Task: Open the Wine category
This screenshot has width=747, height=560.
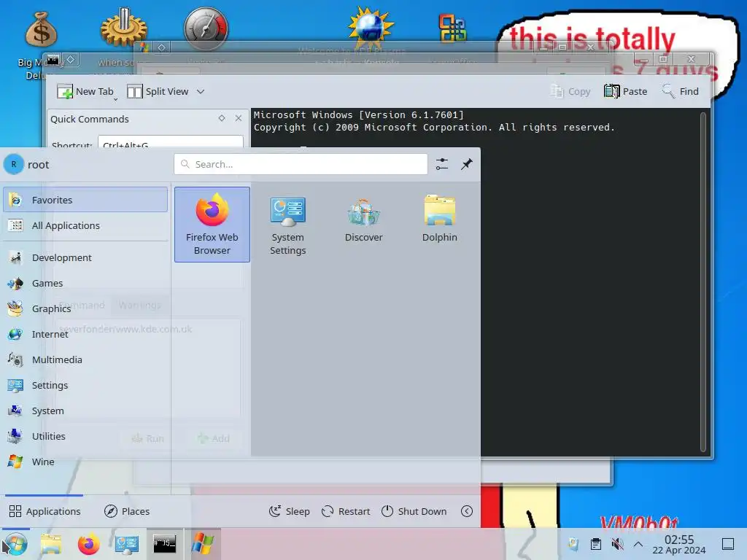Action: point(85,462)
